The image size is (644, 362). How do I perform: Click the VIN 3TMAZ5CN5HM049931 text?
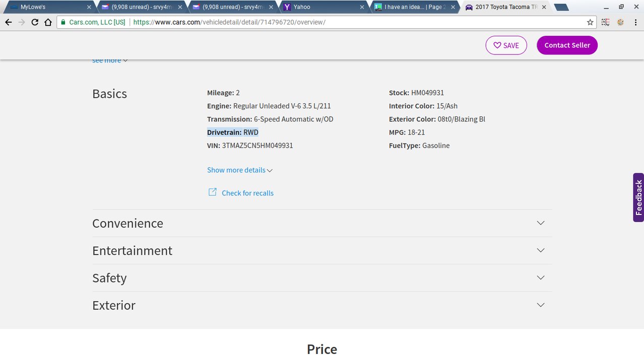[250, 146]
